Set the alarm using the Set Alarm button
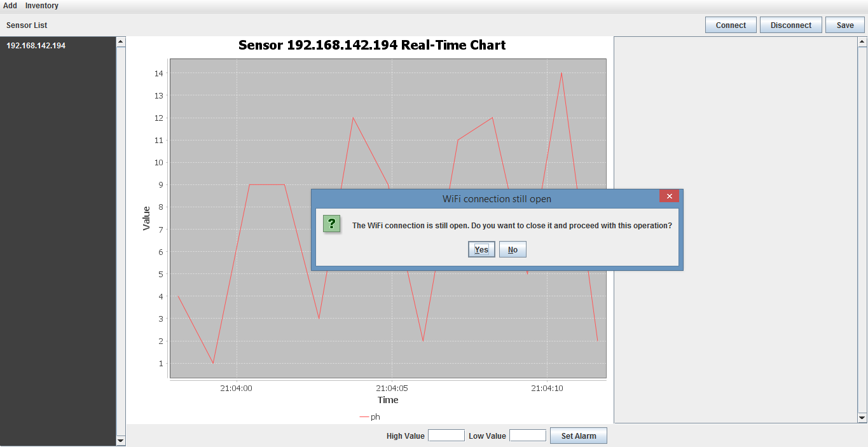The image size is (868, 447). pyautogui.click(x=577, y=435)
